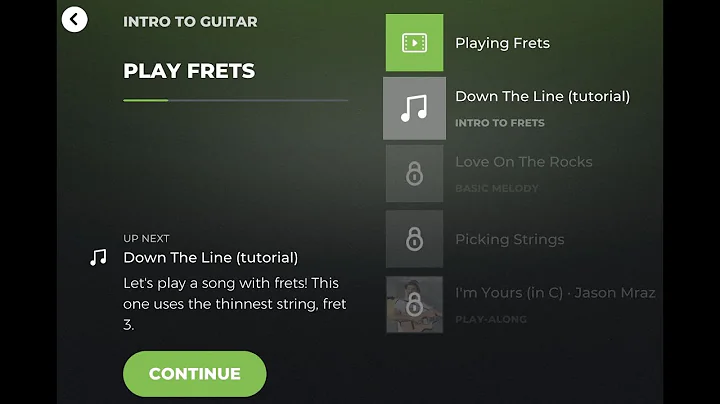
Task: Choose the Love On The Rocks lesson
Action: (x=523, y=162)
